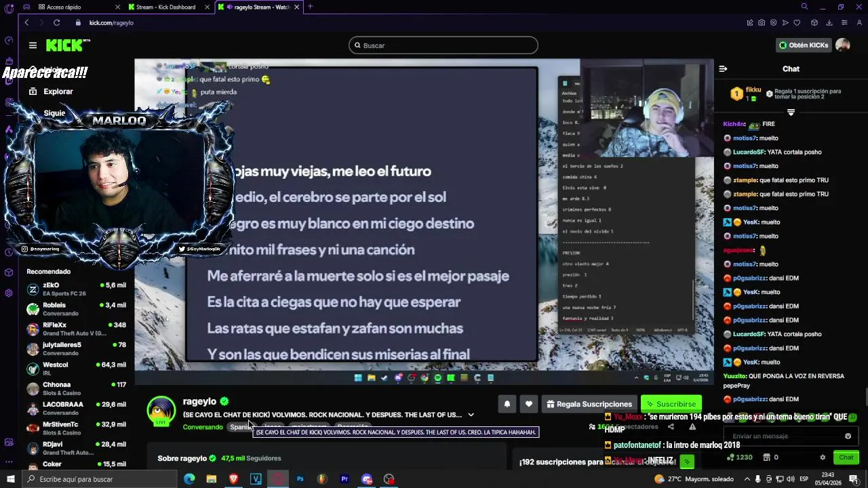The height and width of the screenshot is (488, 868).
Task: Reload the page
Action: (x=56, y=22)
